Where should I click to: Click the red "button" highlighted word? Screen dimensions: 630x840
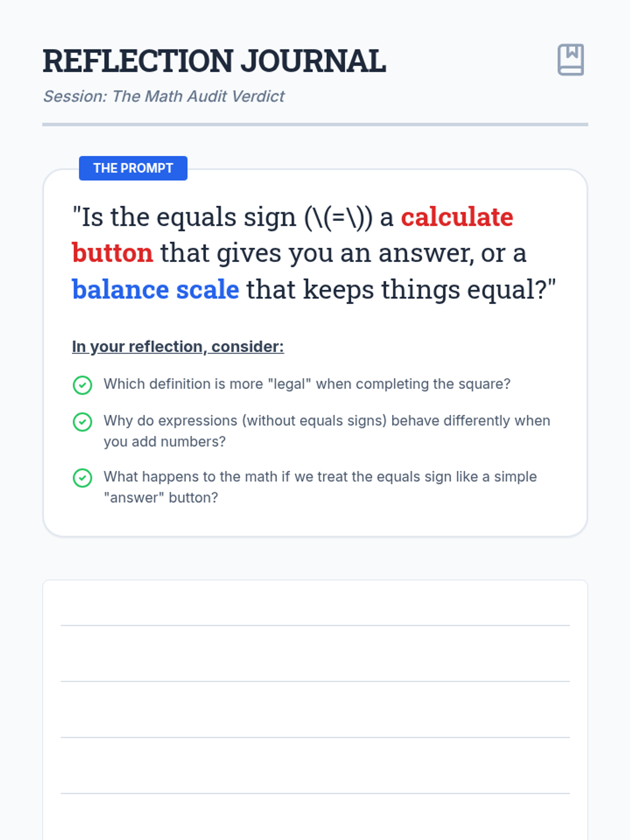(x=112, y=253)
